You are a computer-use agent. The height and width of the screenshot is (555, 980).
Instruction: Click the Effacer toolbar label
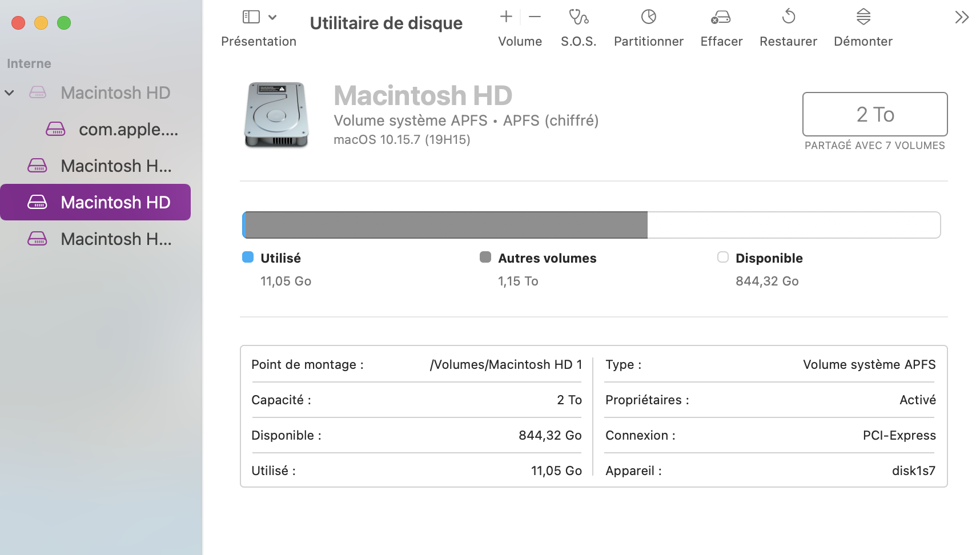pos(722,42)
